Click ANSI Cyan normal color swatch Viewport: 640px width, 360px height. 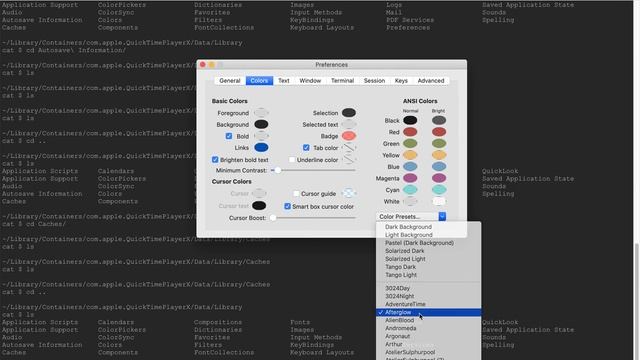tap(410, 189)
